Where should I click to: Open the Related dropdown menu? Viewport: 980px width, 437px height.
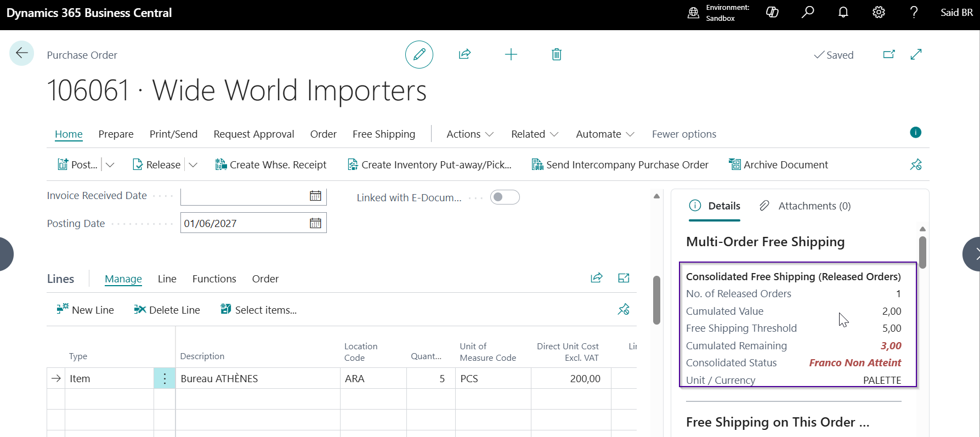pos(535,134)
